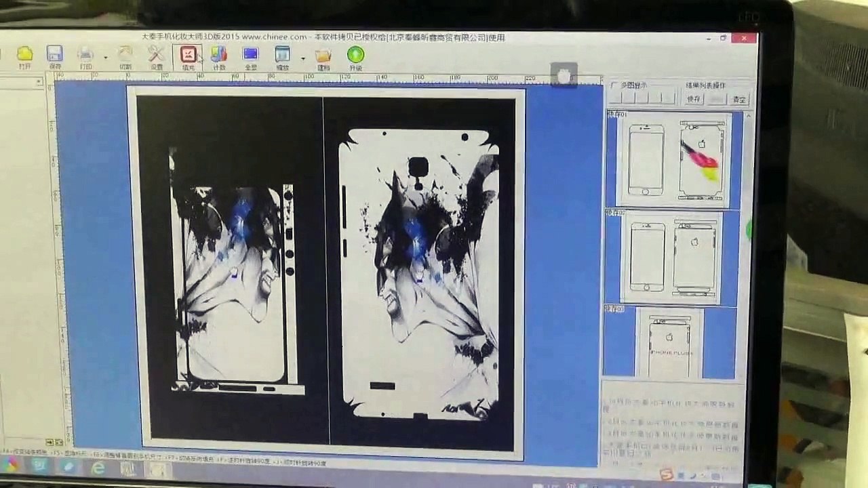The image size is (868, 488).
Task: Click the Sogou input method icon in tray
Action: (667, 474)
